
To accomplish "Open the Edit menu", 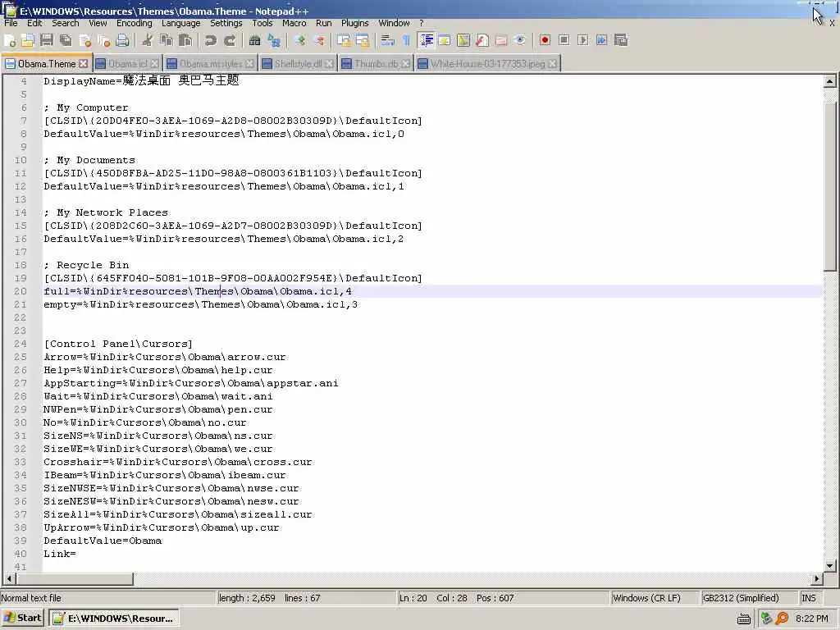I will [x=34, y=23].
